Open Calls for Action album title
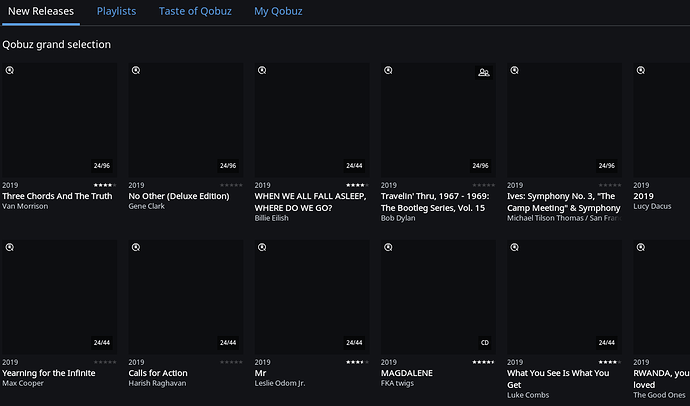This screenshot has width=690, height=406. point(158,373)
